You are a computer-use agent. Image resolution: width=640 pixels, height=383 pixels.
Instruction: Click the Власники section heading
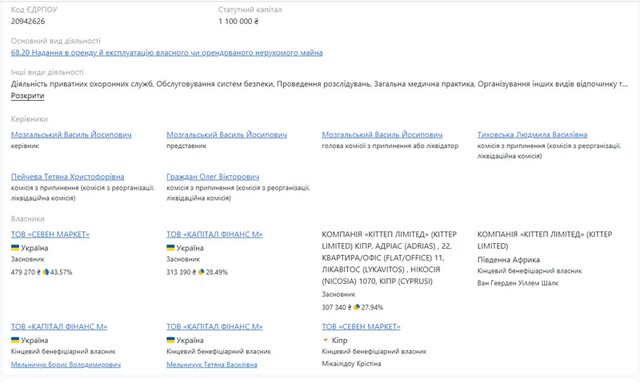(28, 219)
